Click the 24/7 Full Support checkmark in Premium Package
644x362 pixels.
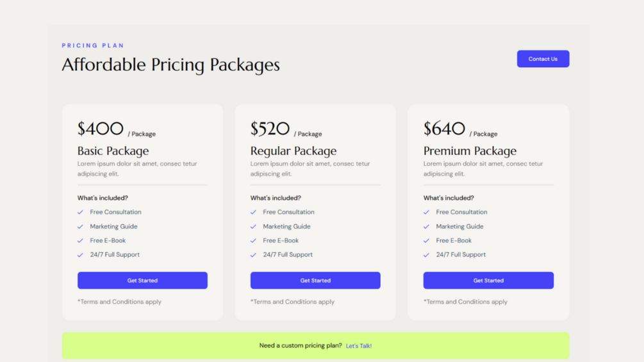[427, 255]
